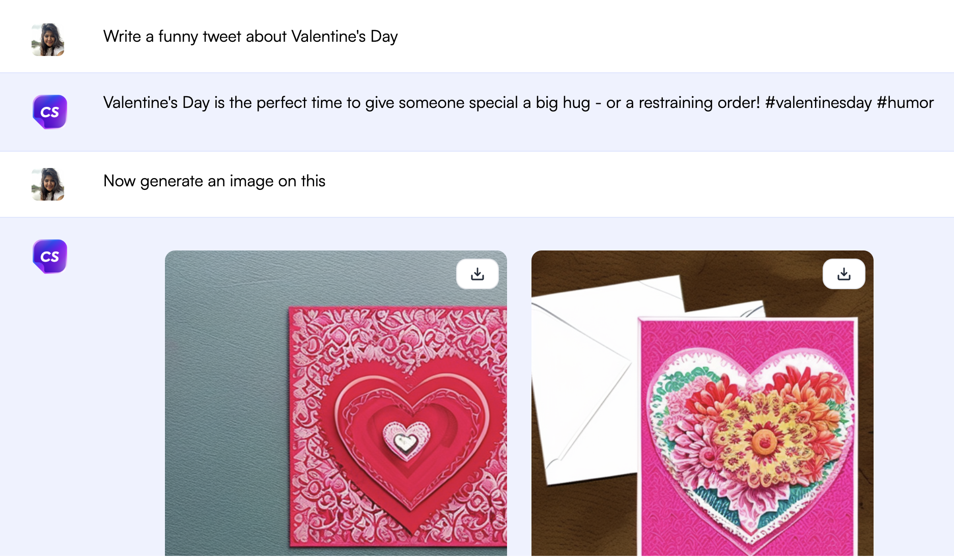Click the #humor hashtag
Viewport: 954px width, 560px height.
(905, 103)
